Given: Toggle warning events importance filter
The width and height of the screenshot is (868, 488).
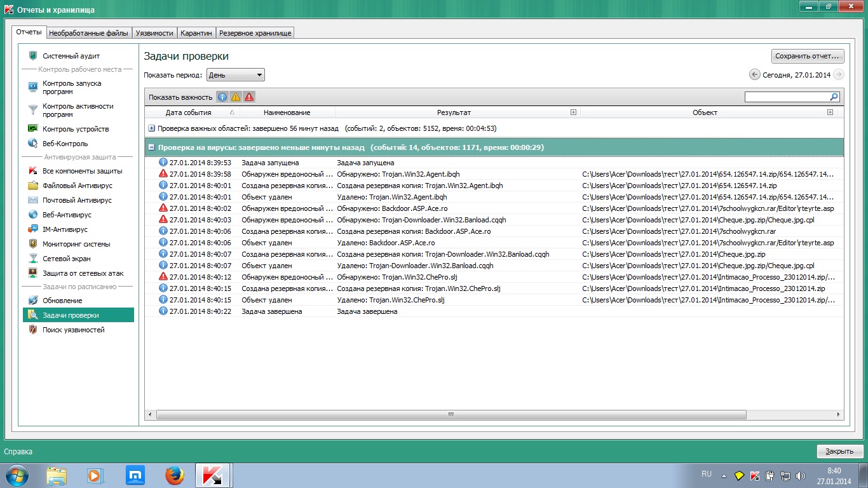Looking at the screenshot, I should click(x=236, y=97).
